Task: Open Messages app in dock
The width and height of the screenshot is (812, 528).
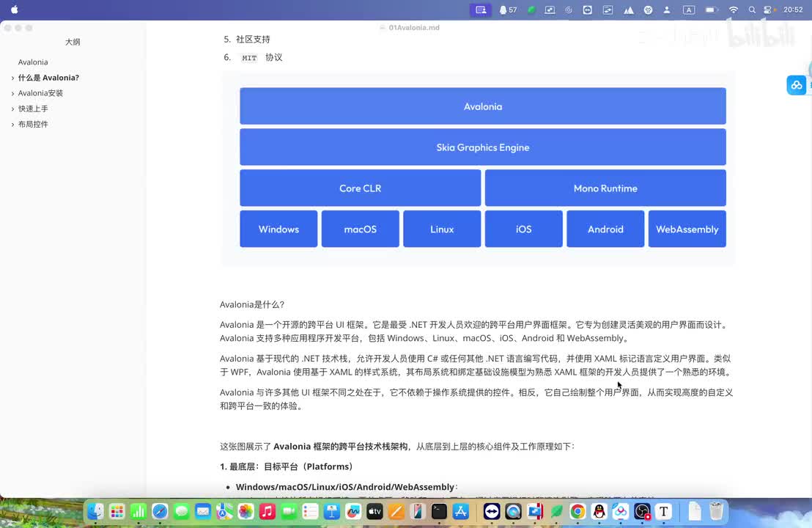Action: 181,512
